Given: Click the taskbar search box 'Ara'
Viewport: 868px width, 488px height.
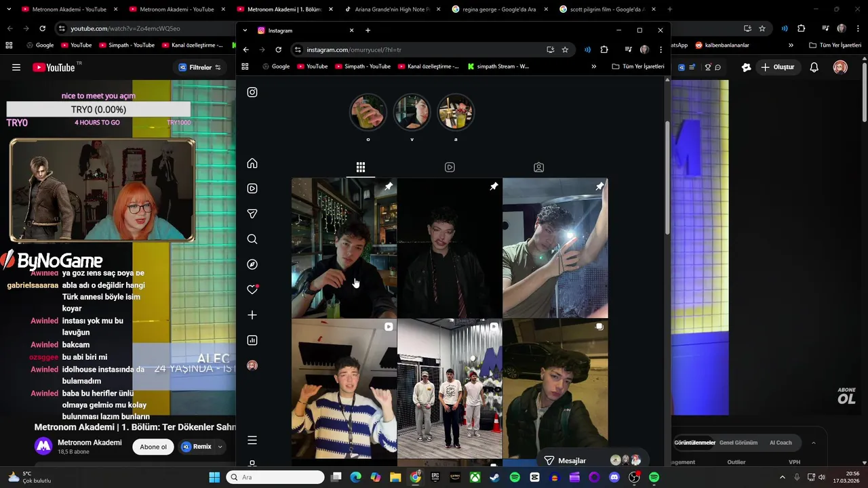Looking at the screenshot, I should (x=275, y=477).
